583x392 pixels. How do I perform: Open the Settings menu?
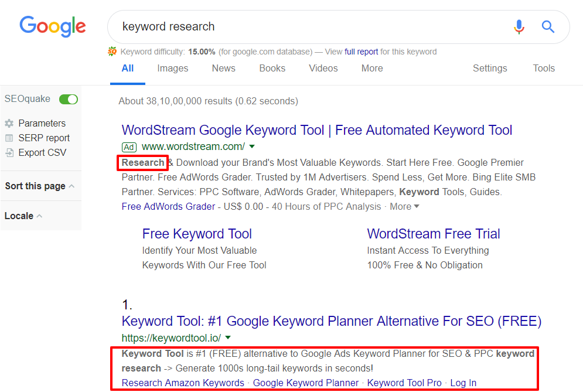[490, 69]
